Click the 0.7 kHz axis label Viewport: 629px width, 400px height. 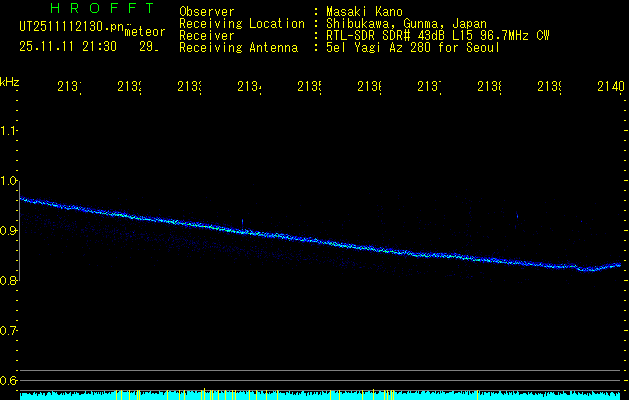coord(8,330)
